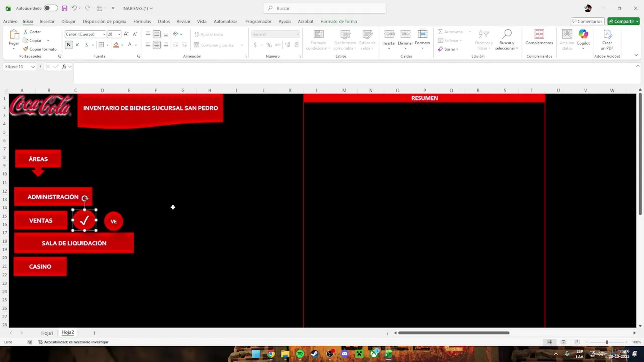
Task: Click the fill color bucket icon
Action: pos(116,45)
